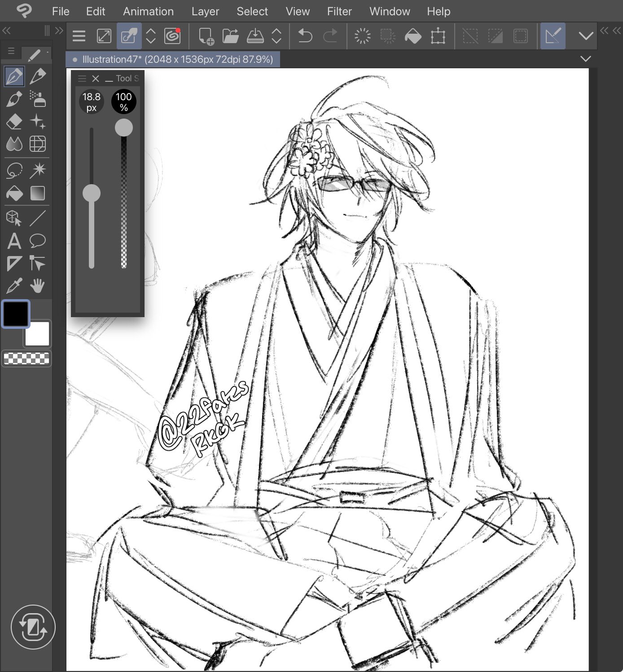Select the Text tool

(x=14, y=241)
